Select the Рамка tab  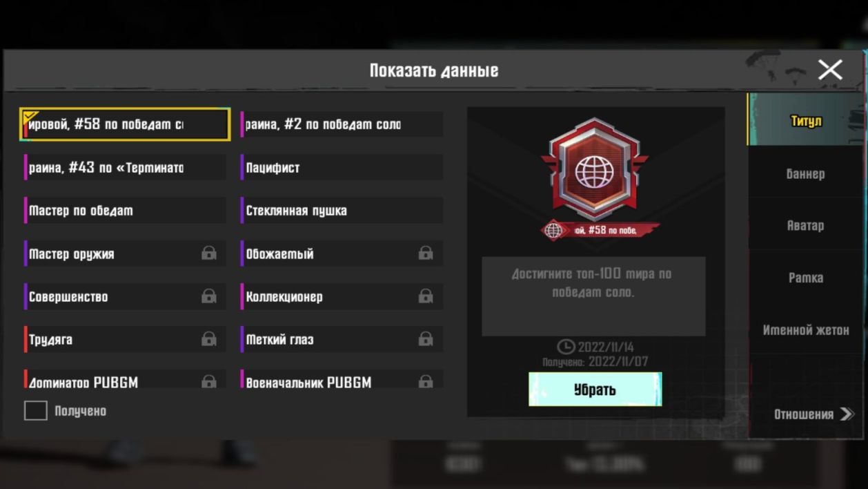(805, 278)
